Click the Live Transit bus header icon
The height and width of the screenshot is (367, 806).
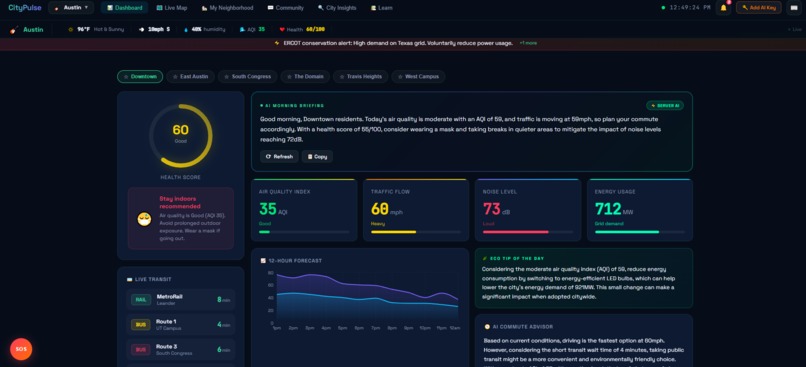click(129, 280)
